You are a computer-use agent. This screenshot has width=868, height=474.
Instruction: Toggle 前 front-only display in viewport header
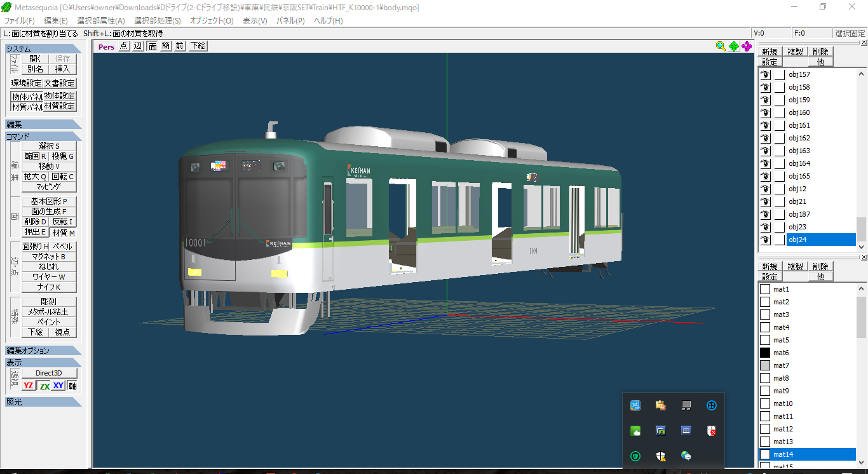coord(180,46)
